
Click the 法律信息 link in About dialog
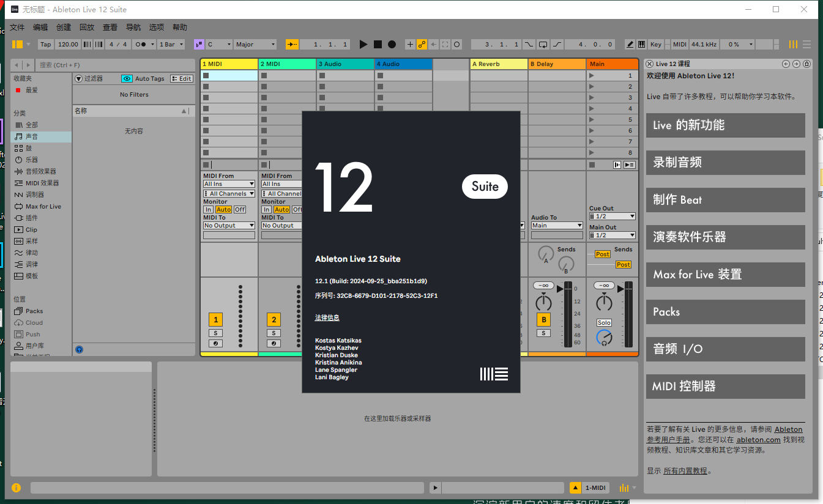coord(327,317)
